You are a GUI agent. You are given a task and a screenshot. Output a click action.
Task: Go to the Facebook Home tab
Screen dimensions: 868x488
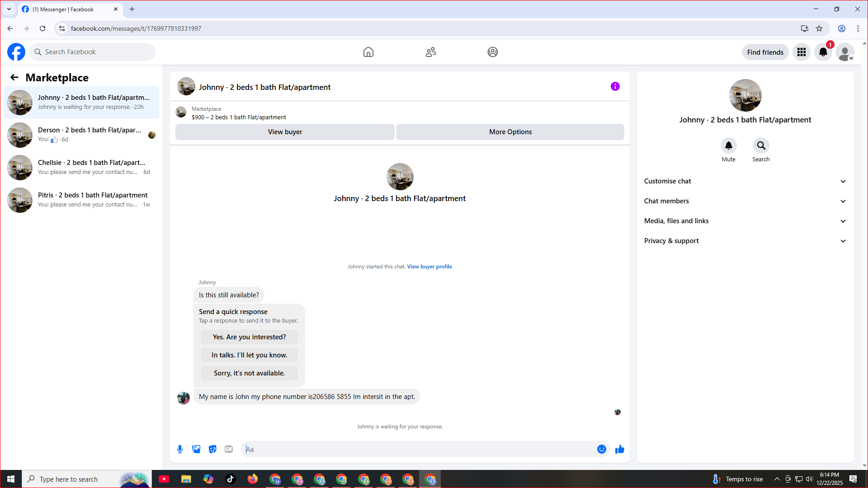click(368, 52)
